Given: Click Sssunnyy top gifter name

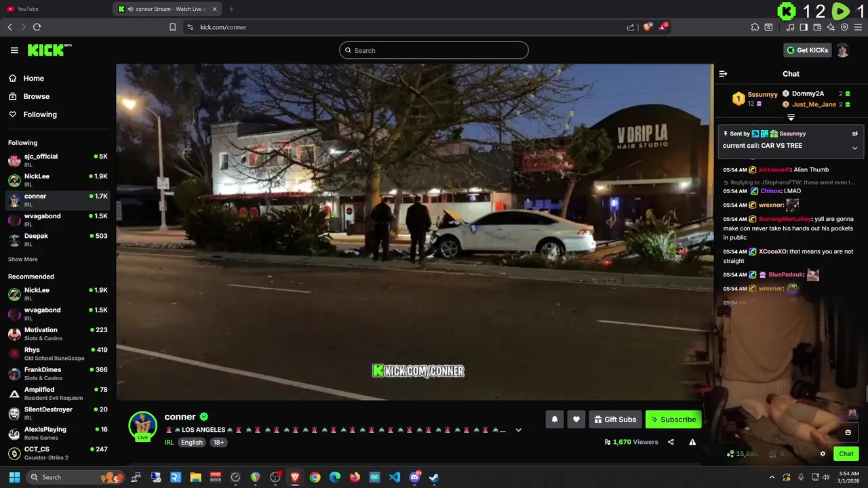Looking at the screenshot, I should [762, 95].
